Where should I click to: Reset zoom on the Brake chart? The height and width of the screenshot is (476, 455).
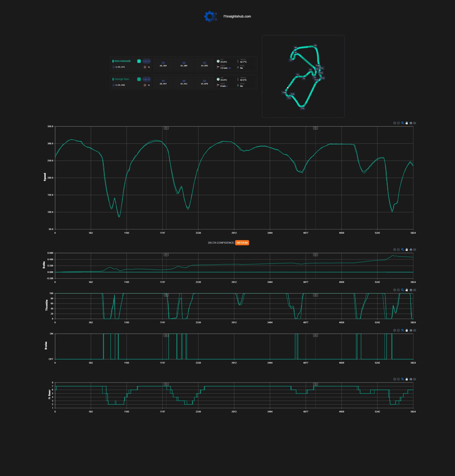coord(411,330)
